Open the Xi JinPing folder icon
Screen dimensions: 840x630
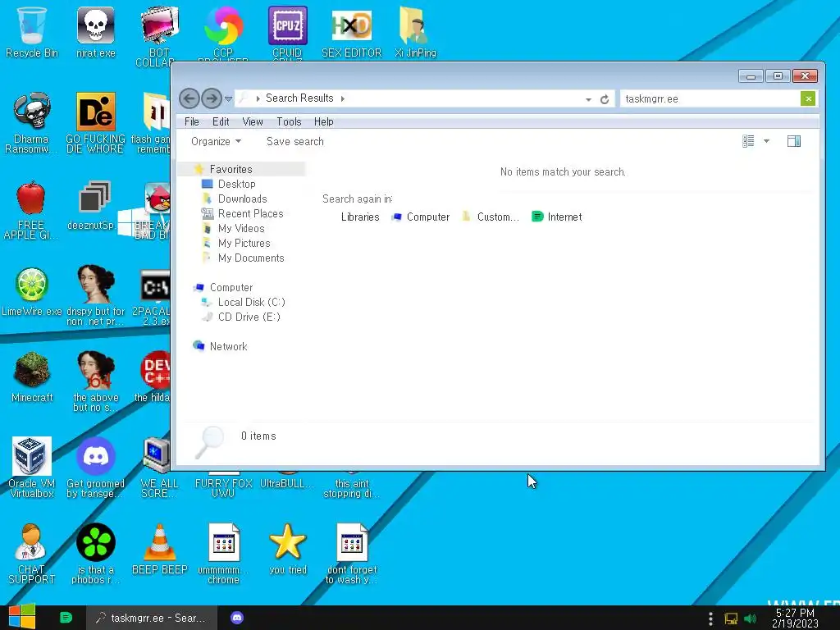pos(415,32)
